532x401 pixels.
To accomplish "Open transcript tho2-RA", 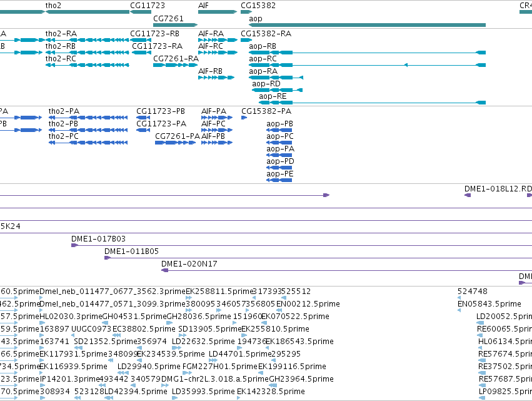I will [61, 34].
